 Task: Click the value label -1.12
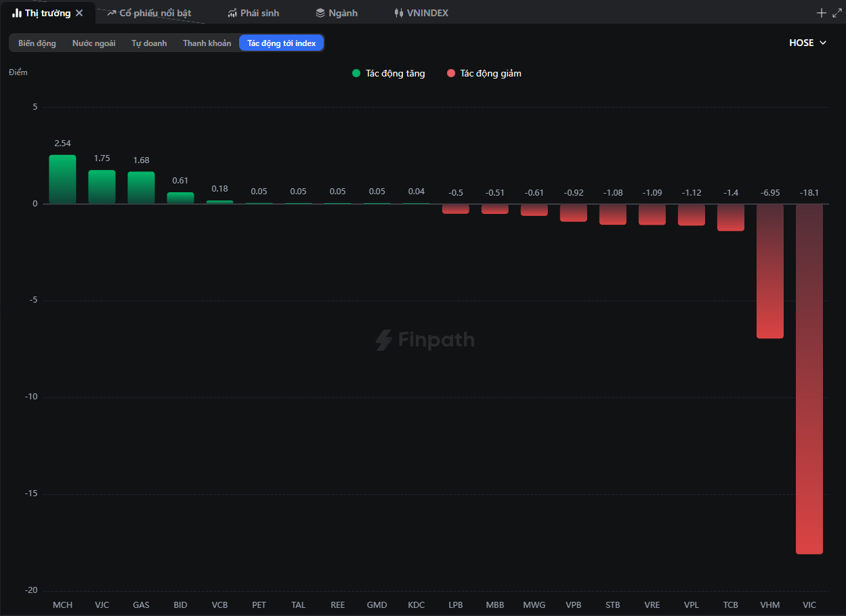click(x=692, y=193)
